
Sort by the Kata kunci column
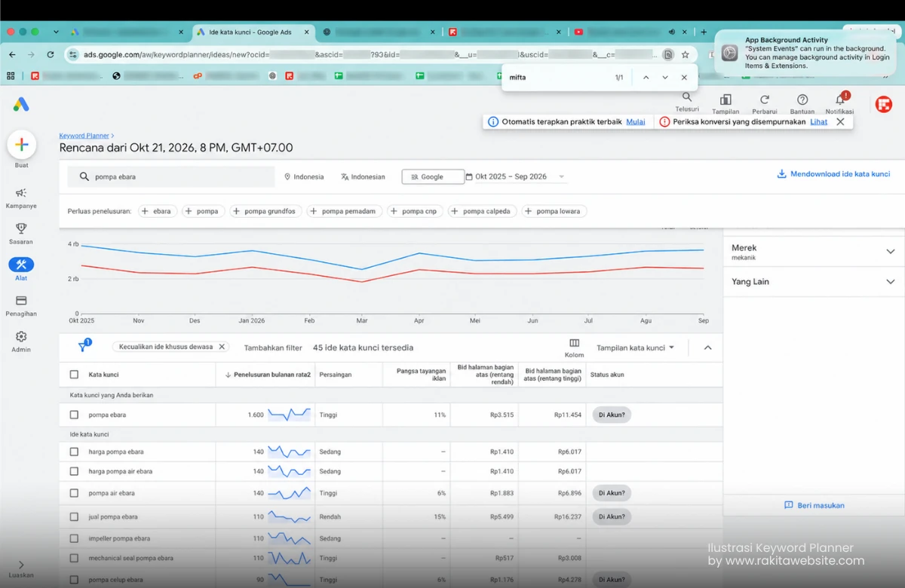click(103, 375)
